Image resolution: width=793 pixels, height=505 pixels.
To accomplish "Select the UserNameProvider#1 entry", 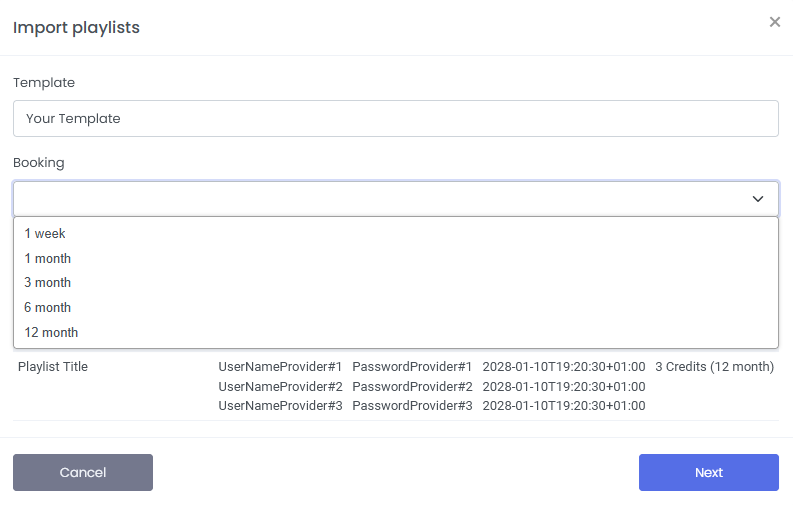I will [280, 367].
